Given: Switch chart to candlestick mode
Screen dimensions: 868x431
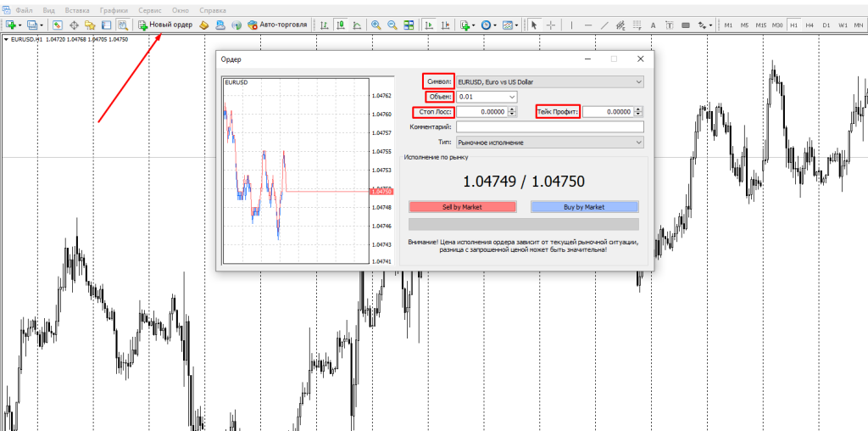Looking at the screenshot, I should pos(340,25).
